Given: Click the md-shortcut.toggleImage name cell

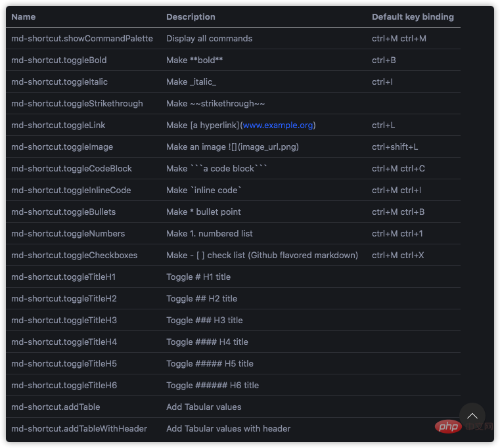Looking at the screenshot, I should 62,147.
